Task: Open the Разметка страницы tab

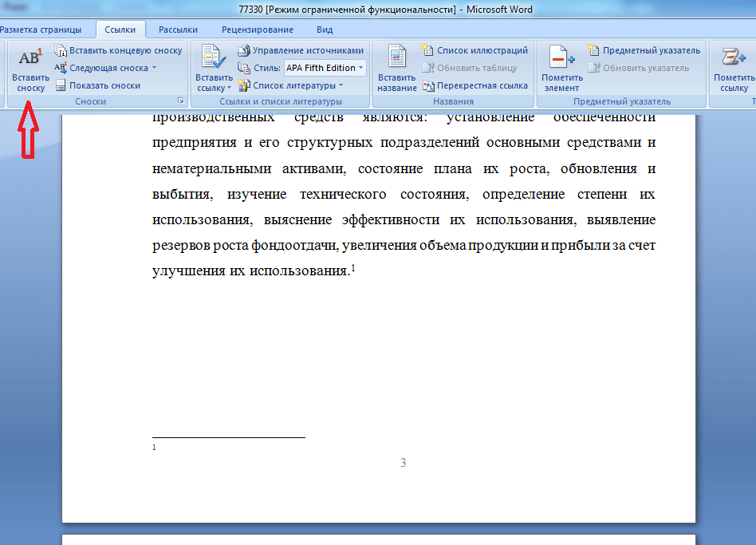Action: coord(40,30)
